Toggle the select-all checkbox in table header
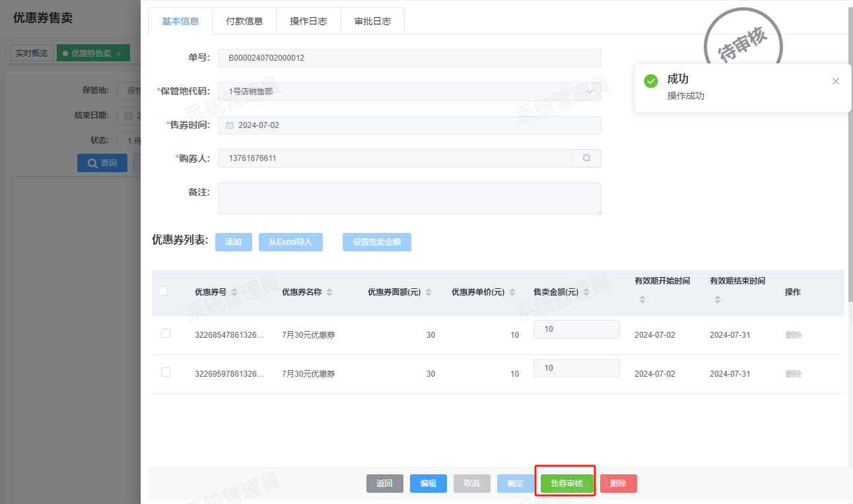The width and height of the screenshot is (853, 504). (x=163, y=291)
